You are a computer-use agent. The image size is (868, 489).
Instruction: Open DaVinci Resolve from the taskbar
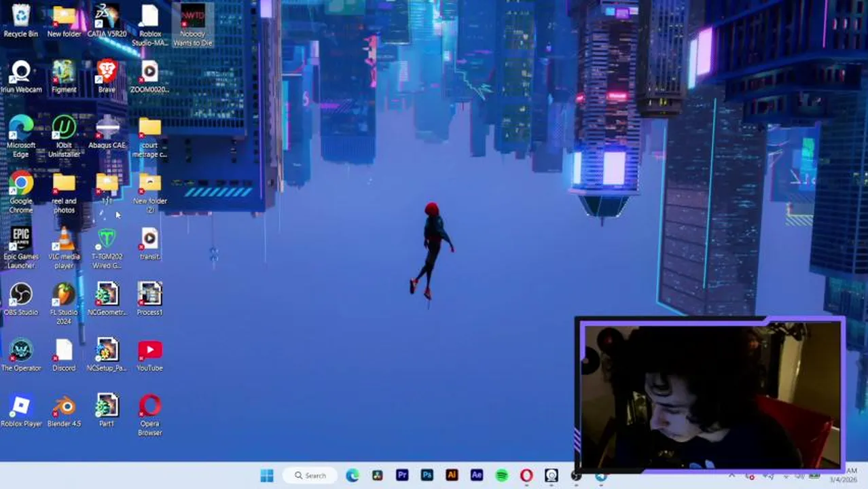click(377, 475)
